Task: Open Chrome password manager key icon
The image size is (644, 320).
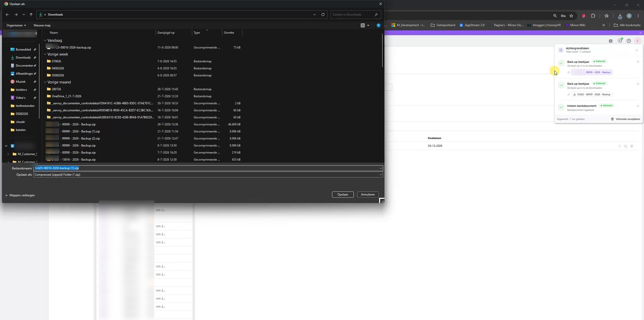Action: coord(563,16)
